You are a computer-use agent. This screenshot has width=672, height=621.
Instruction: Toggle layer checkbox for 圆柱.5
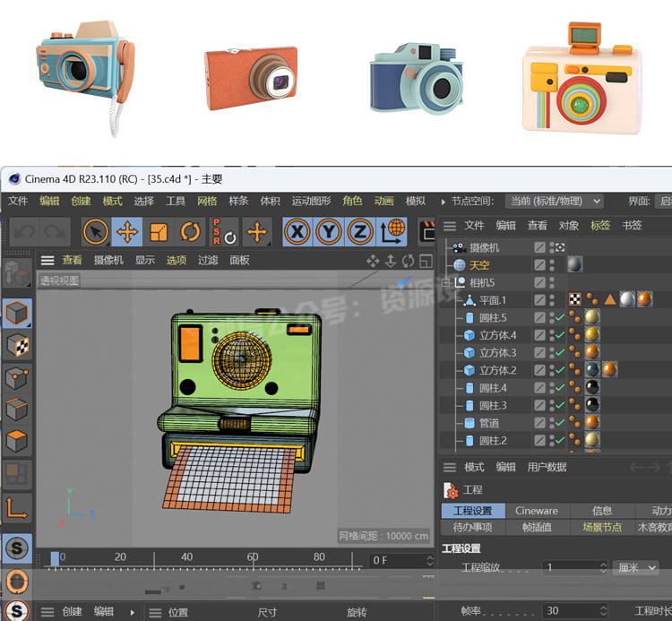coord(539,317)
